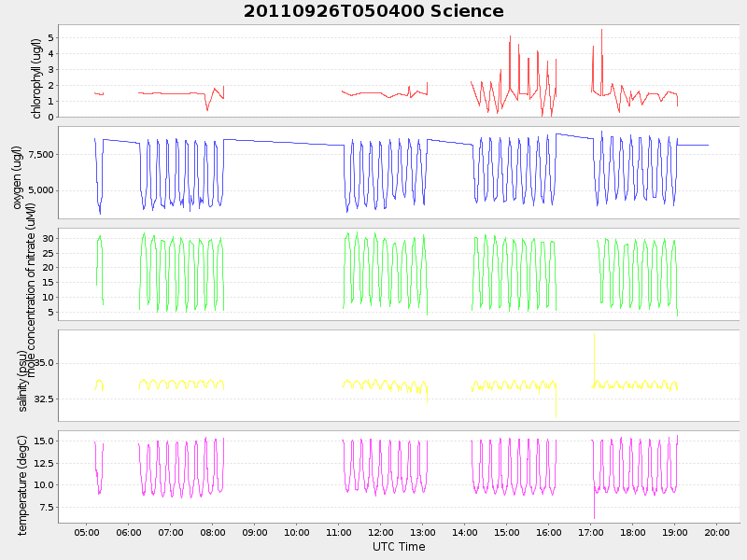Screen dimensions: 747x560
Task: Click the 09:00 time tick label
Action: tap(254, 532)
